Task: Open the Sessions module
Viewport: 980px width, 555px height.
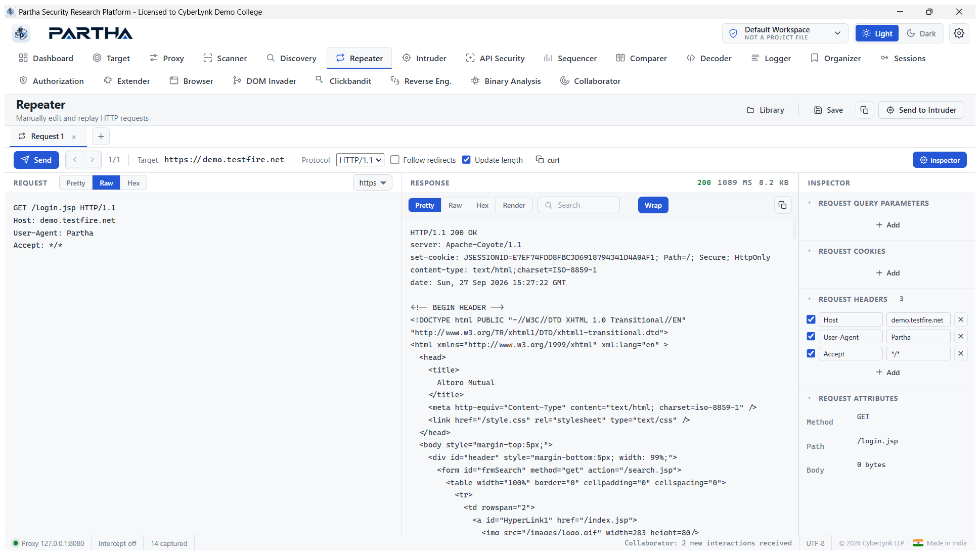Action: 903,58
